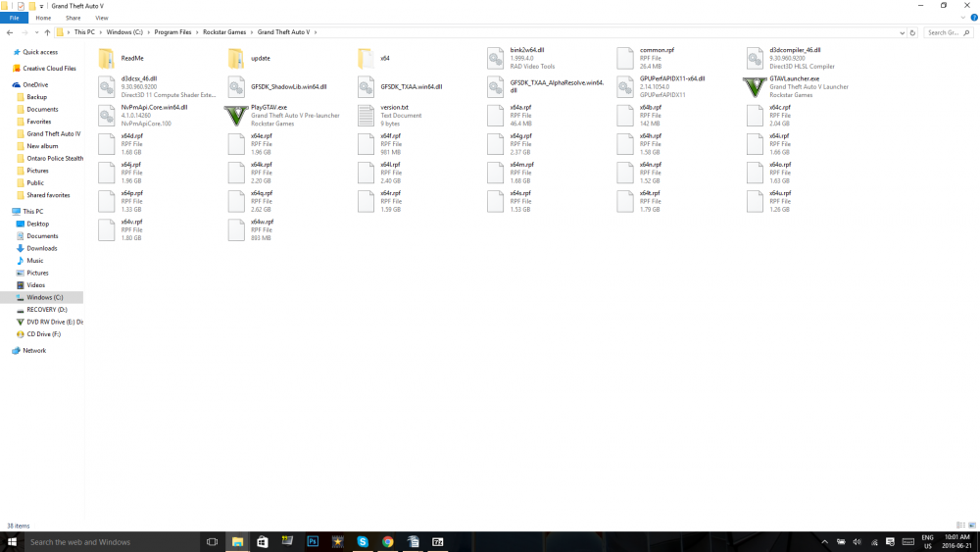
Task: Select the bink2w64.dll file icon
Action: [495, 58]
